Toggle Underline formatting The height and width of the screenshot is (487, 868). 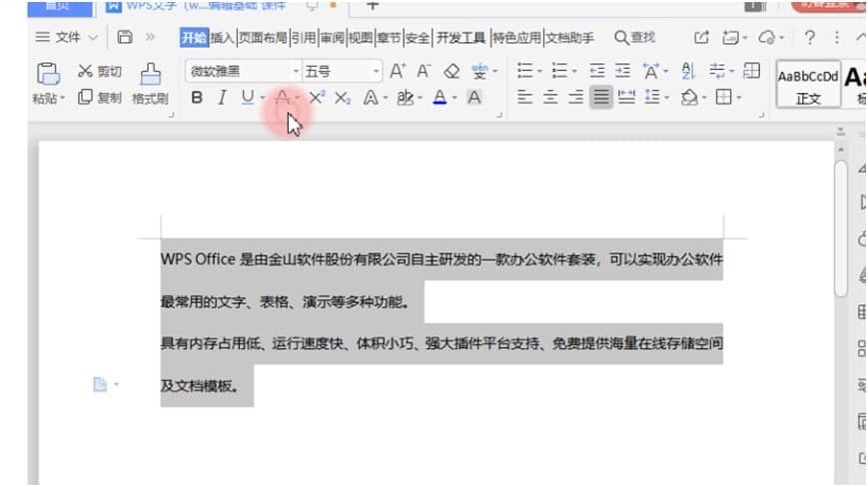click(x=248, y=98)
